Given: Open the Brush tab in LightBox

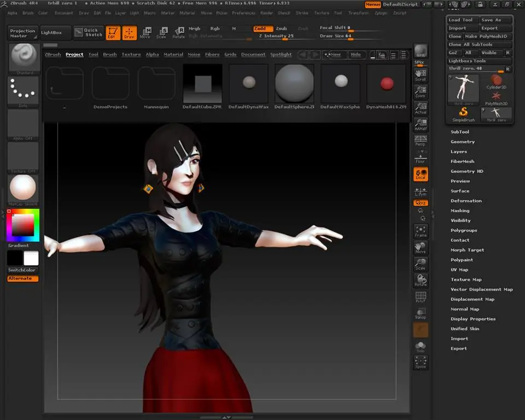Looking at the screenshot, I should click(x=110, y=54).
